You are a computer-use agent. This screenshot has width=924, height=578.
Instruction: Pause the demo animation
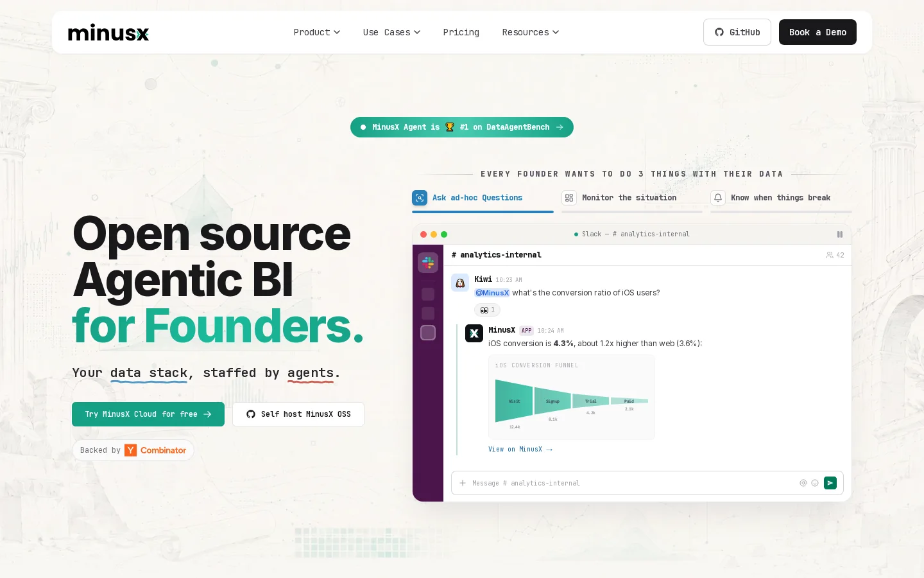839,234
